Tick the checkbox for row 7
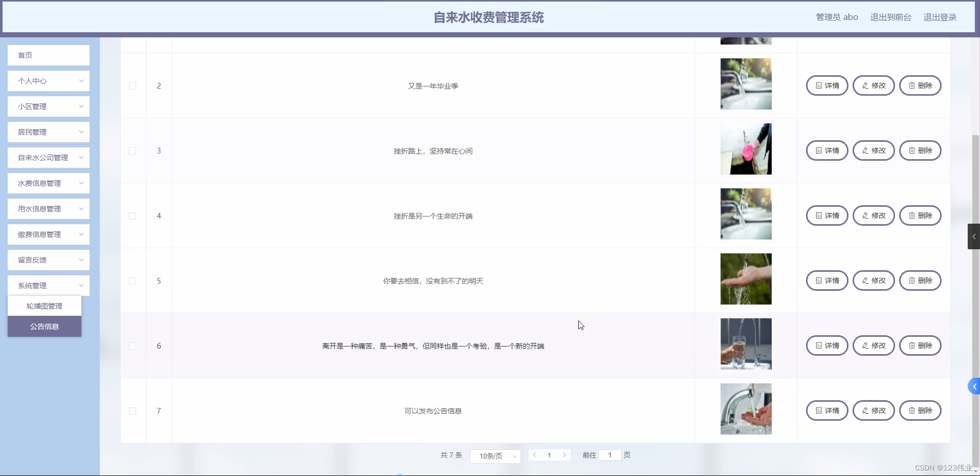This screenshot has width=980, height=476. pyautogui.click(x=133, y=411)
